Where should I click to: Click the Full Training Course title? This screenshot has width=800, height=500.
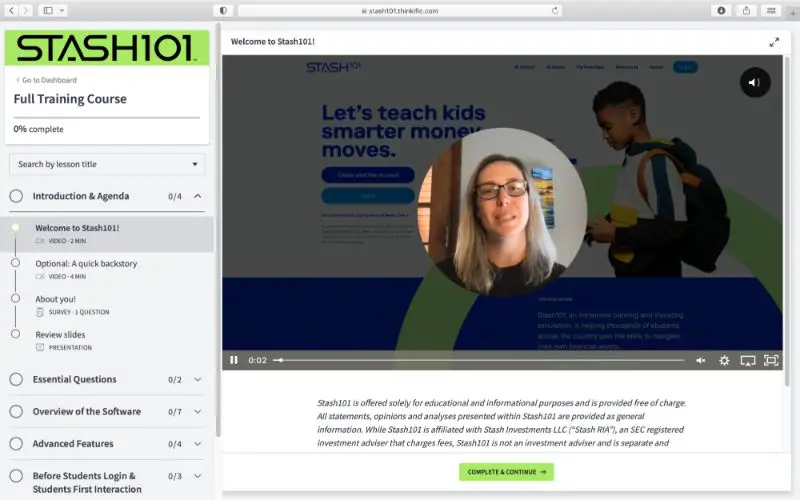point(70,99)
